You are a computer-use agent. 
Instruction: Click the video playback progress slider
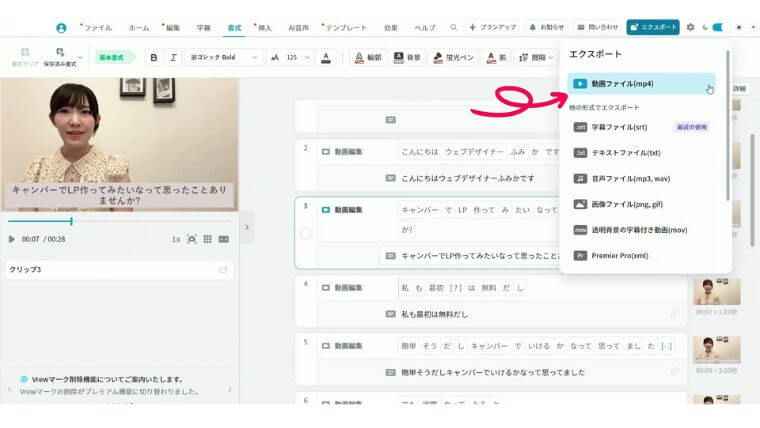pos(119,221)
